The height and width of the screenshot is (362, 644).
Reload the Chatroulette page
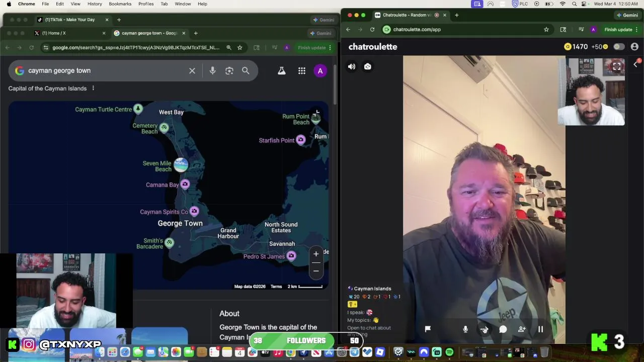click(x=372, y=30)
